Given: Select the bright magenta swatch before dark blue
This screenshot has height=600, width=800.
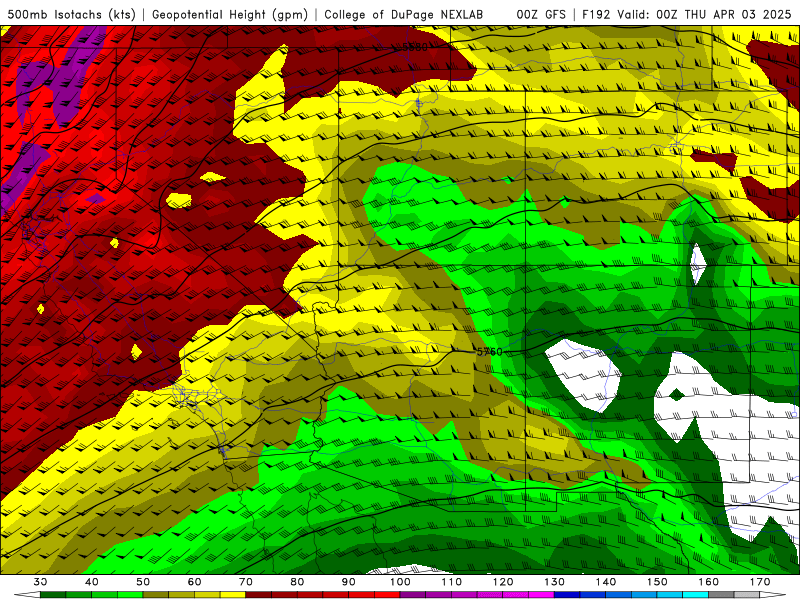Looking at the screenshot, I should (x=541, y=595).
